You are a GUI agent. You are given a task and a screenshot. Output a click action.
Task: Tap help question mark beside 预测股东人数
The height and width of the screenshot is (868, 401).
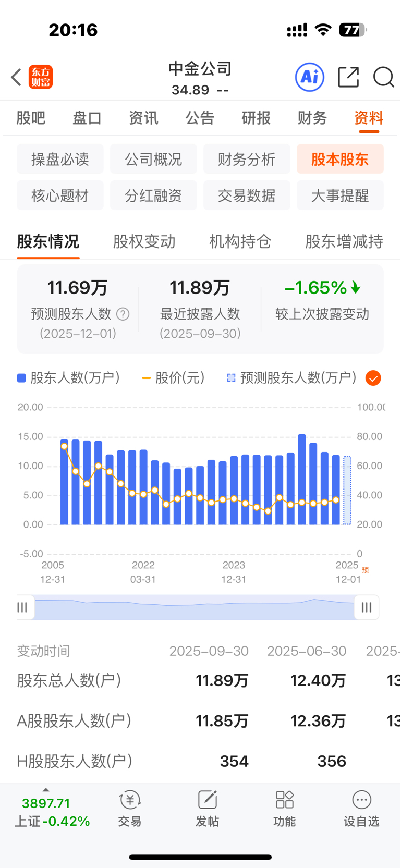click(x=123, y=314)
